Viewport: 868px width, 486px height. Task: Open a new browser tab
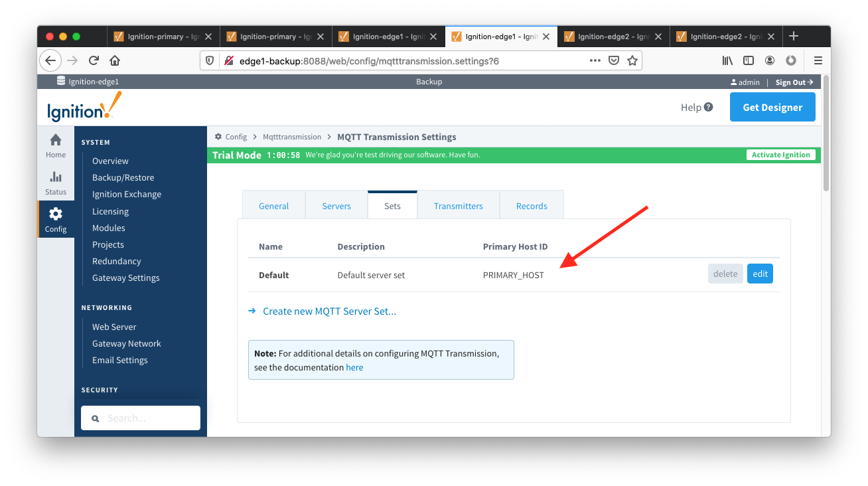[x=794, y=37]
